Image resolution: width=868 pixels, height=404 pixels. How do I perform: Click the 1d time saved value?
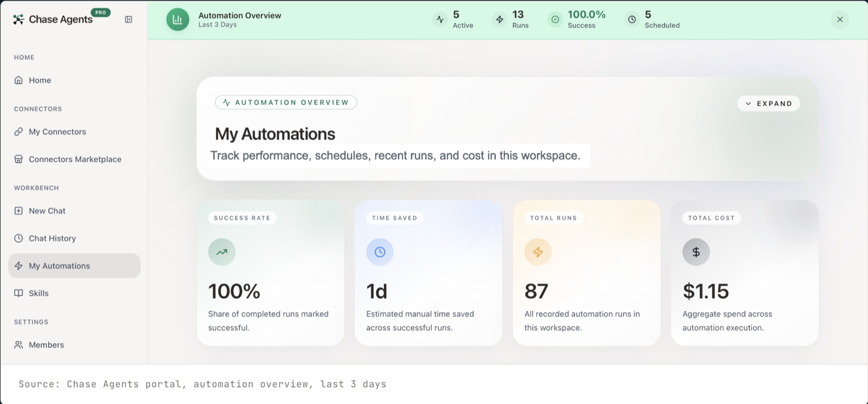click(377, 292)
